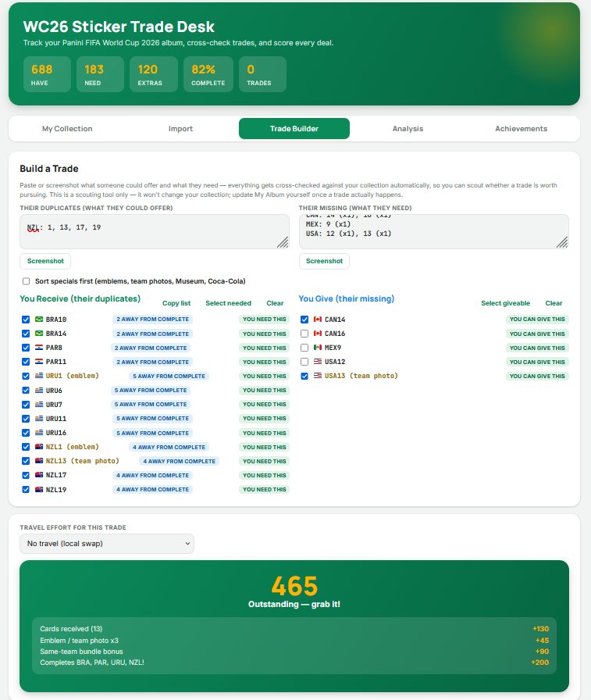The height and width of the screenshot is (700, 591).
Task: Click the USA flag icon beside USA12
Action: pos(318,362)
